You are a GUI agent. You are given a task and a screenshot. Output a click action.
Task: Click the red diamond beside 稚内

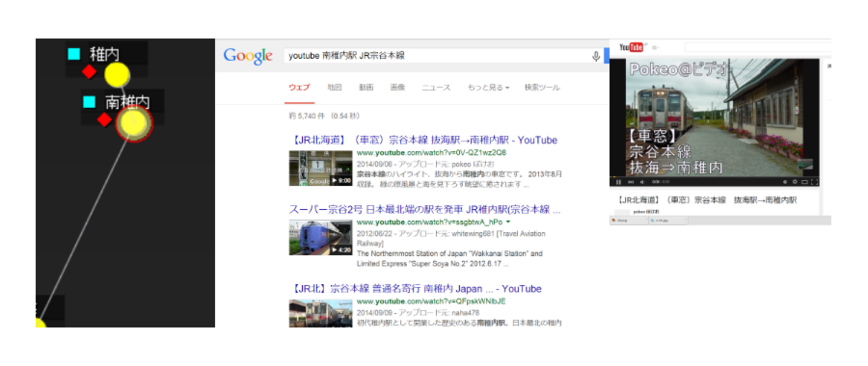(x=89, y=72)
